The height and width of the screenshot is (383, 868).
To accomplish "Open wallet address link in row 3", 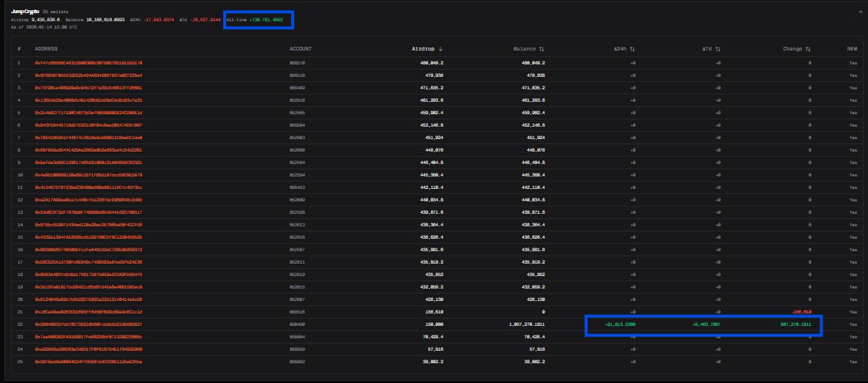I will [89, 88].
